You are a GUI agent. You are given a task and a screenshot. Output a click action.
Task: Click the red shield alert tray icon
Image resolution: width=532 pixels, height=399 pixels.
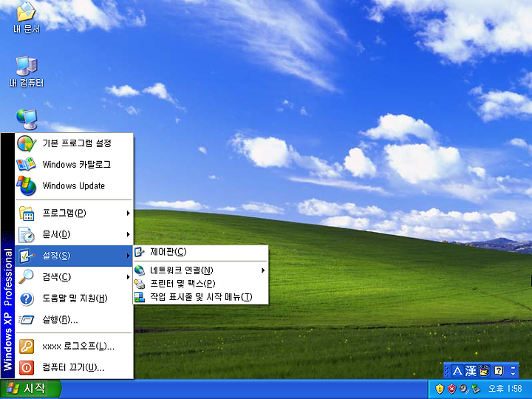(x=451, y=389)
